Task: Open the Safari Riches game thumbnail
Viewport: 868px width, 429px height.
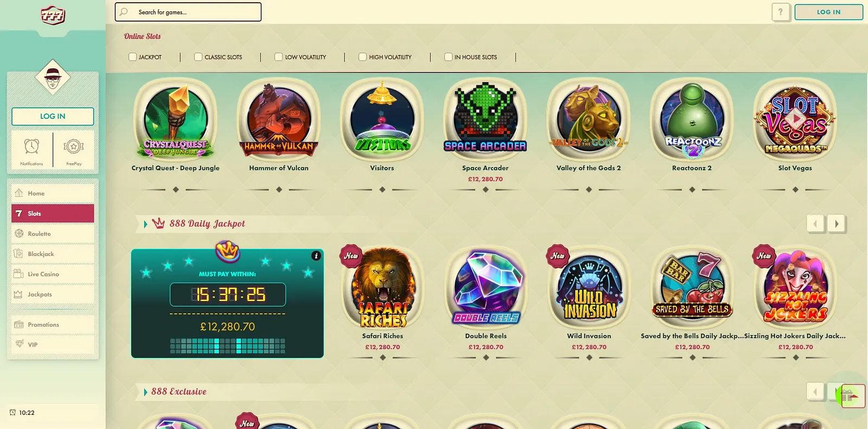Action: (382, 287)
